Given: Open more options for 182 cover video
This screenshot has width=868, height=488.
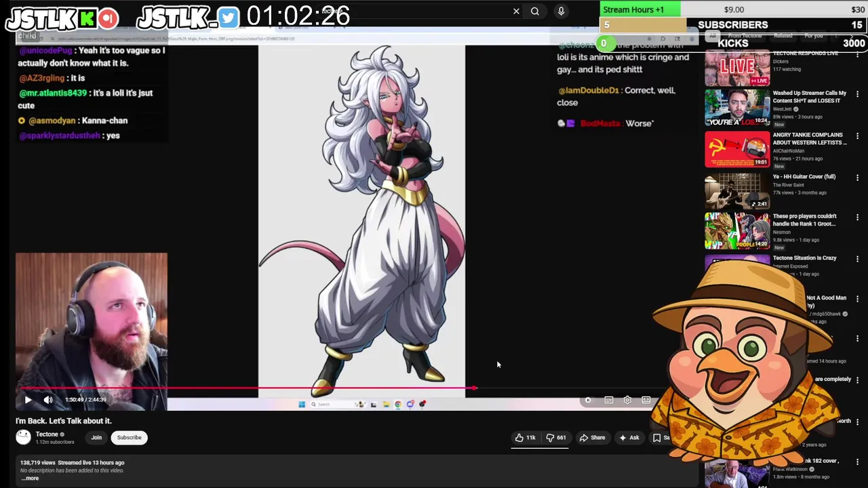Looking at the screenshot, I should (x=857, y=462).
